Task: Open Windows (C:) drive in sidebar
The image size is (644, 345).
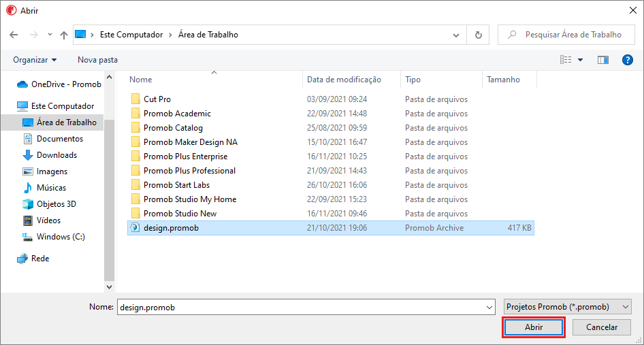Action: click(53, 237)
